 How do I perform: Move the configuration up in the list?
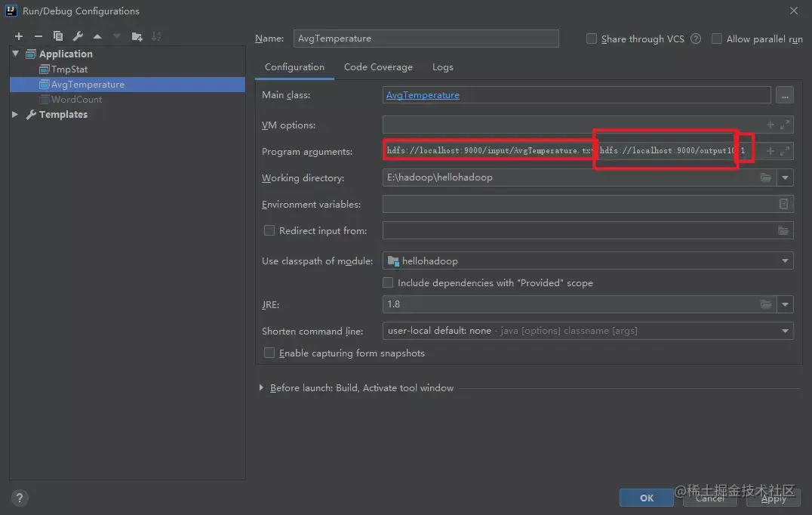(x=97, y=36)
